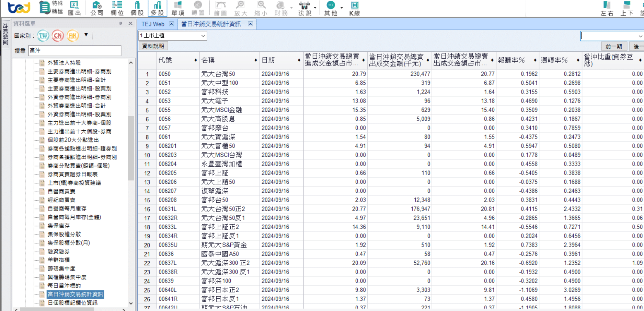644x311 pixels.
Task: Switch to 個股 single-stock mode
Action: coord(137,8)
